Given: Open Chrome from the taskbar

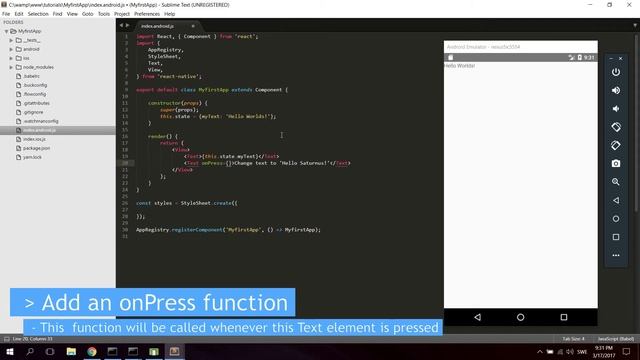Looking at the screenshot, I should click(92, 351).
